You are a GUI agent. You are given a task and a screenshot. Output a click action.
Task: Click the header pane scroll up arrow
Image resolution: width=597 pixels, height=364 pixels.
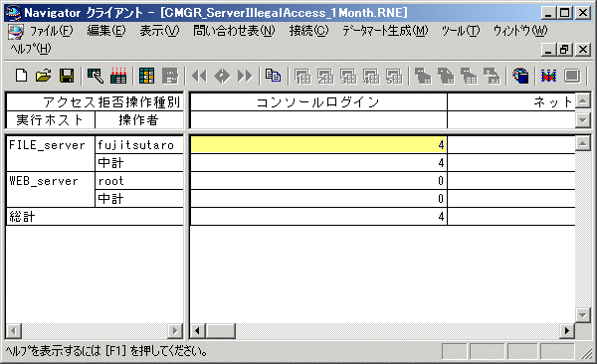(582, 100)
